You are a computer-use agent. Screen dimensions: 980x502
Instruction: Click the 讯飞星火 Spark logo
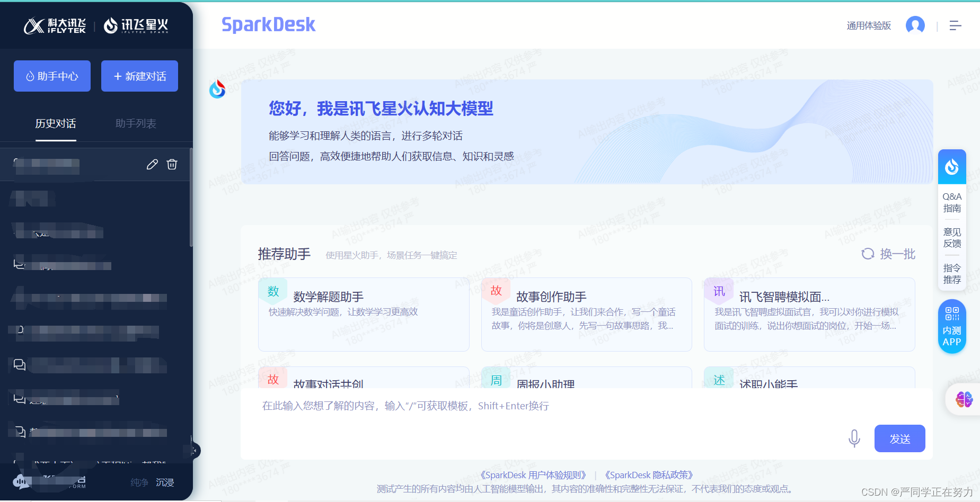[136, 25]
